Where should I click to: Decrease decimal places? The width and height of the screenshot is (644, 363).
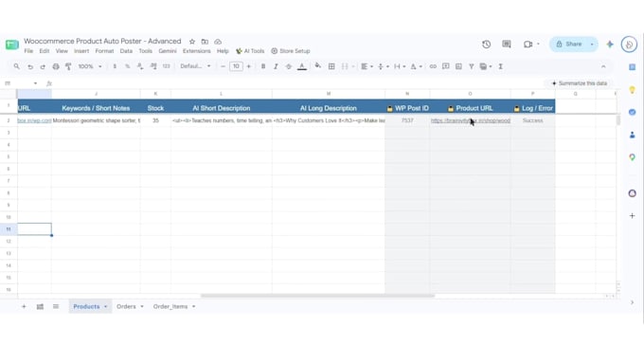click(x=140, y=66)
